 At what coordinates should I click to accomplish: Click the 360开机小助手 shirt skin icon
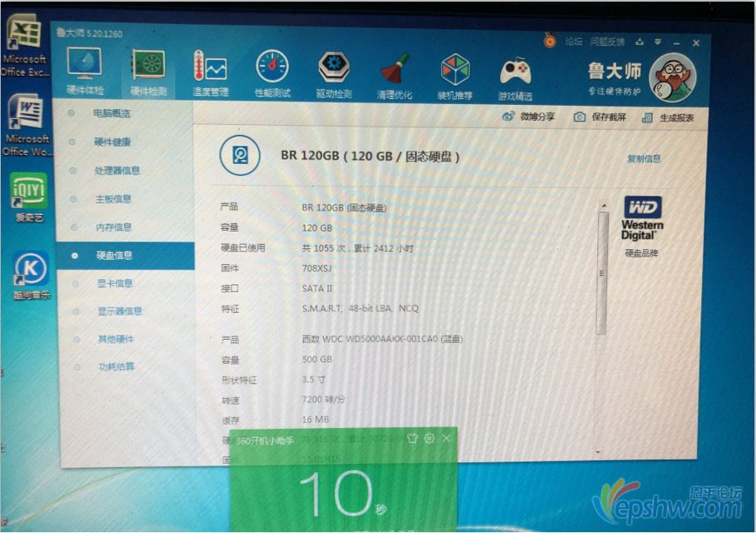point(412,438)
